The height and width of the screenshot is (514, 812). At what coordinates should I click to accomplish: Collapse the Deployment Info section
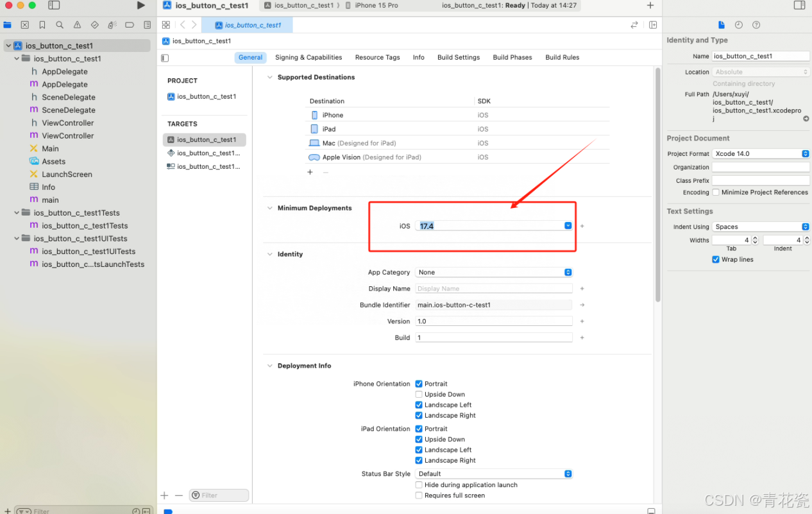pyautogui.click(x=269, y=366)
